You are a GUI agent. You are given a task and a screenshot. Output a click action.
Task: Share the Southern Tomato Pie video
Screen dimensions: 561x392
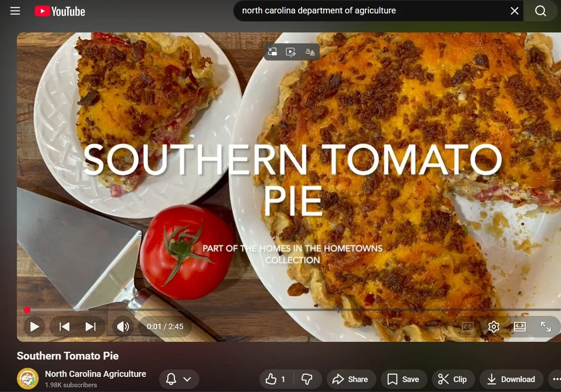click(351, 379)
